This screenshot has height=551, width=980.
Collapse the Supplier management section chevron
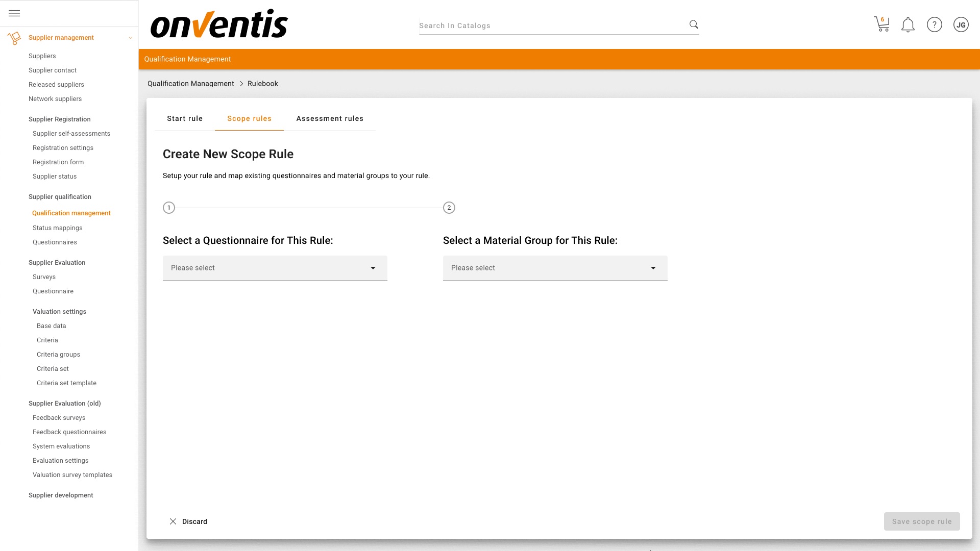(131, 38)
